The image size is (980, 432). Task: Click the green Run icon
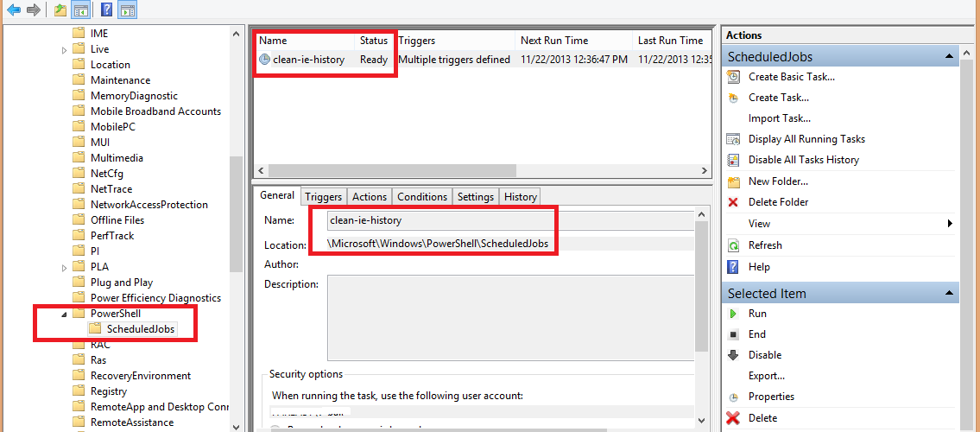pyautogui.click(x=733, y=314)
